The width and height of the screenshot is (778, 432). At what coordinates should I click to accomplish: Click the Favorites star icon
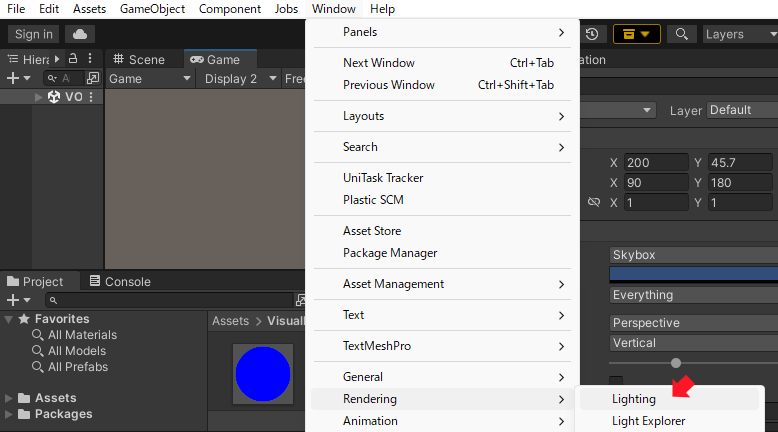pos(24,319)
